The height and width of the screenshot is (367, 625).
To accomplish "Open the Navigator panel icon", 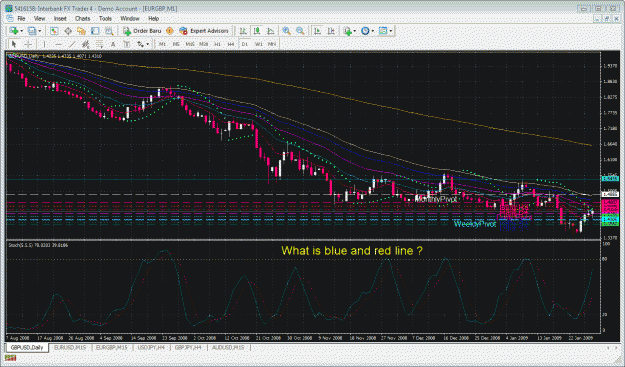I will click(x=81, y=31).
